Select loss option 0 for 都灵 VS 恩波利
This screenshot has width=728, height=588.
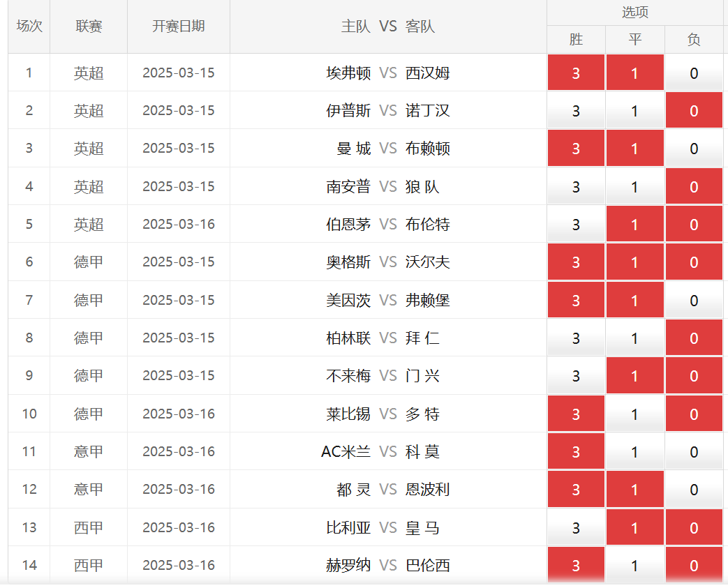click(x=694, y=489)
